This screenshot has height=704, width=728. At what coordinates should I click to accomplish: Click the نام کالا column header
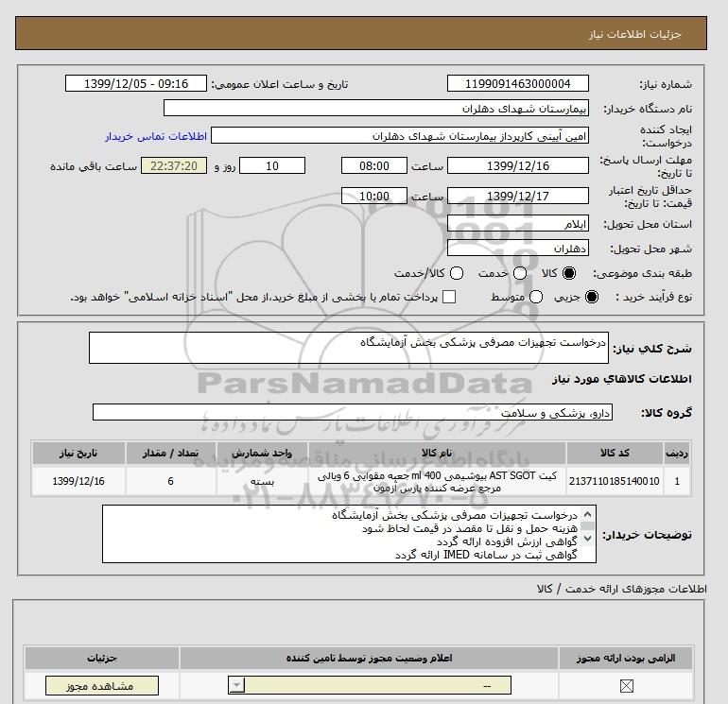coord(437,453)
